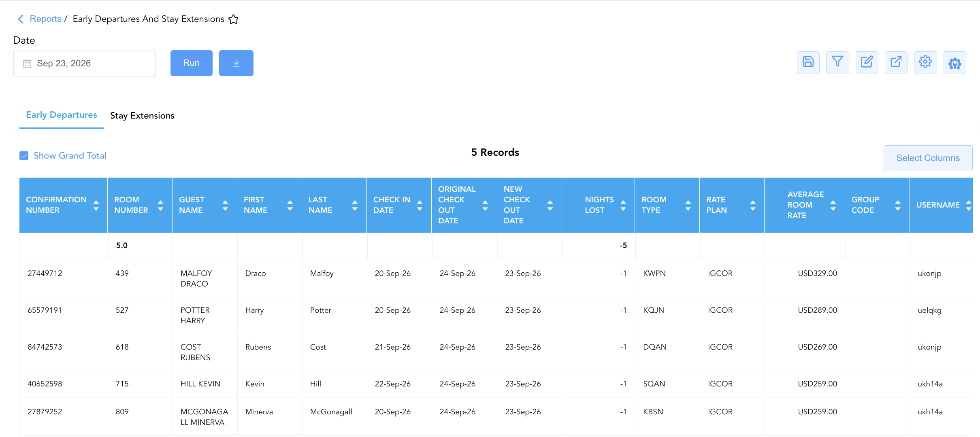Open the settings gear icon

[925, 62]
